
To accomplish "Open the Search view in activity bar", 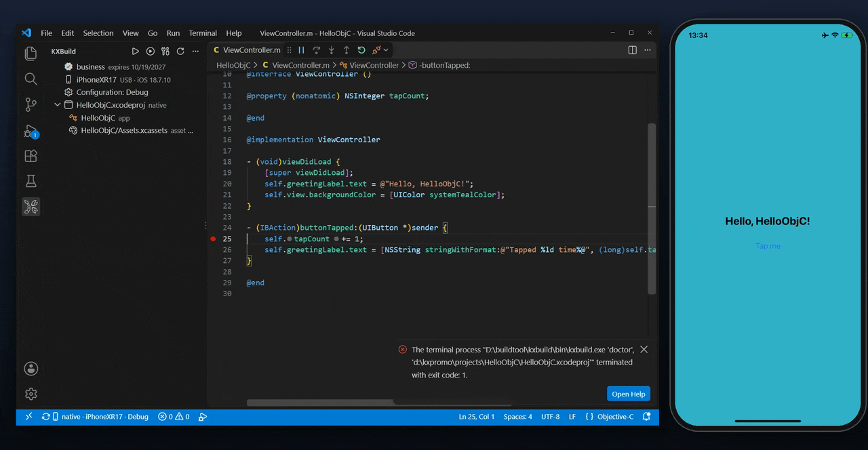I will (31, 79).
